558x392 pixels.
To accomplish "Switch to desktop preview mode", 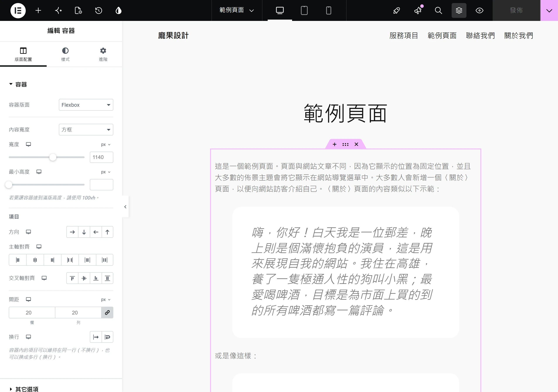I will click(280, 10).
